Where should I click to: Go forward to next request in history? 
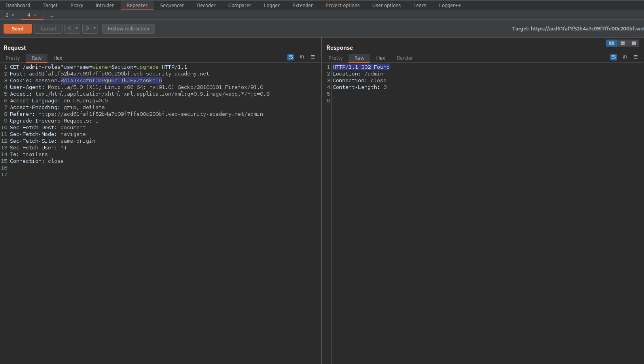87,28
